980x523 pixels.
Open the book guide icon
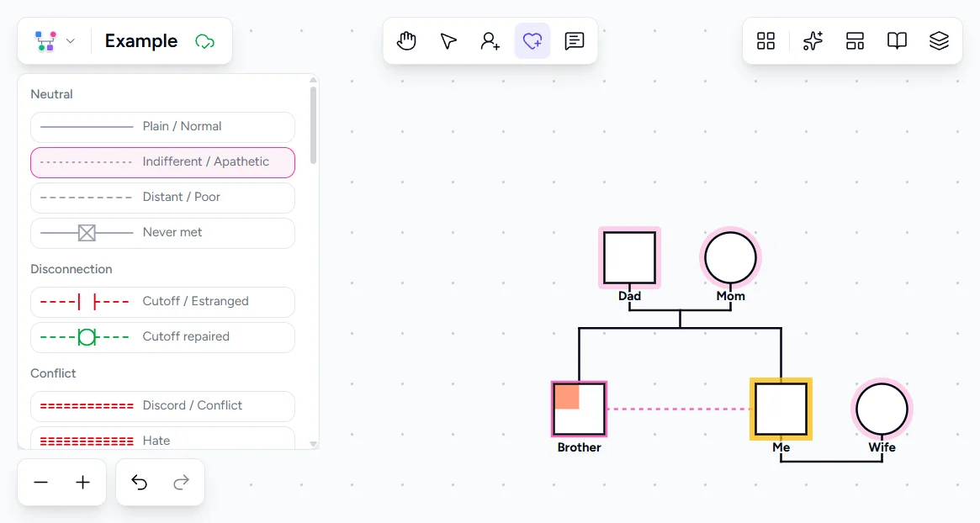click(897, 41)
